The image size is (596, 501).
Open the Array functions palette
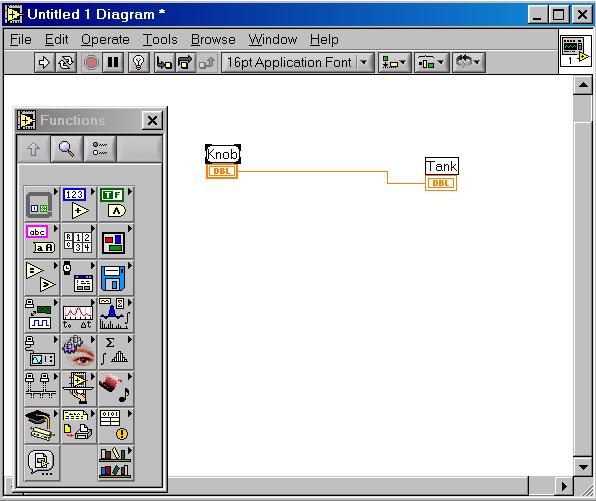pyautogui.click(x=78, y=241)
